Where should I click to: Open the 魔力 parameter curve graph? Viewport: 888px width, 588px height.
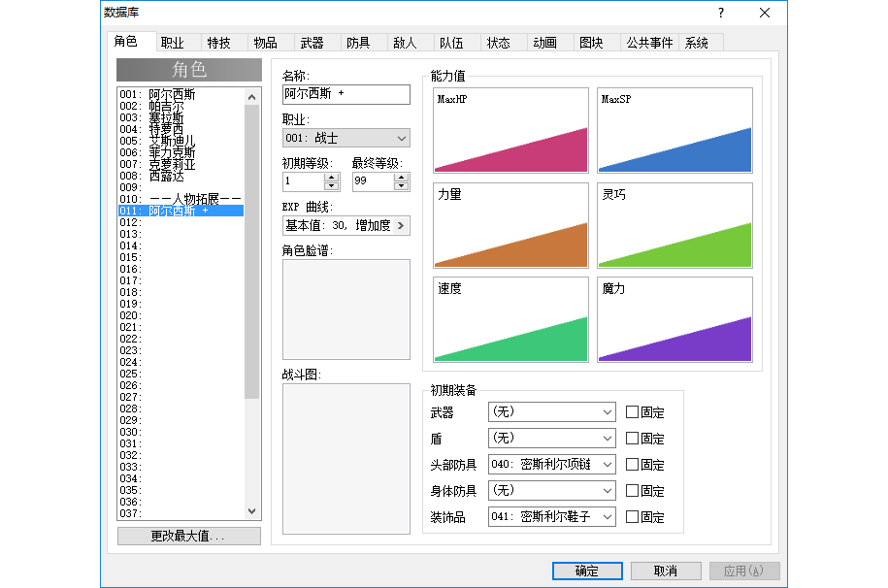(674, 319)
